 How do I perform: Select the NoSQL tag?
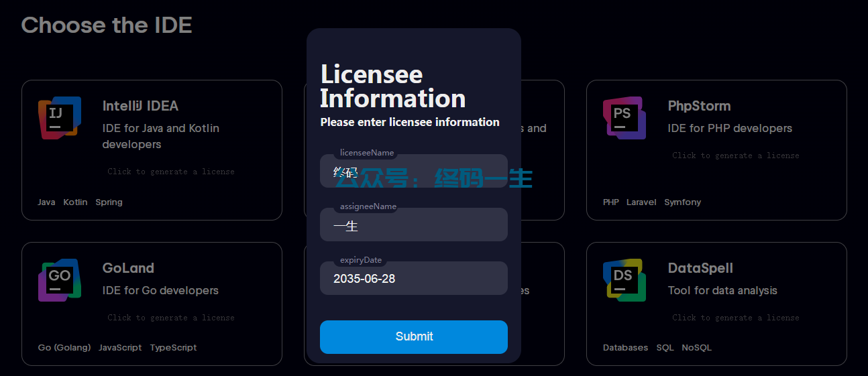pos(696,348)
